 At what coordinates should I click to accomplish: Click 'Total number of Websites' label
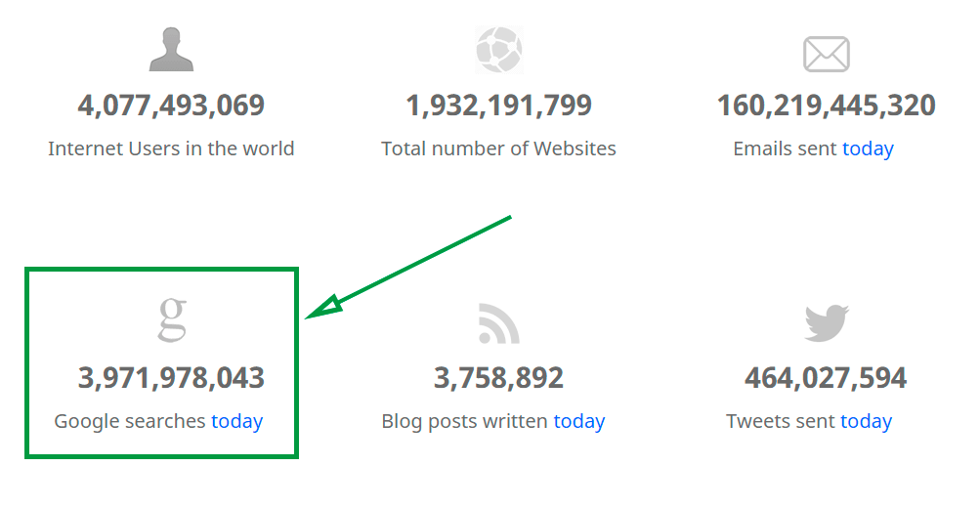point(498,148)
